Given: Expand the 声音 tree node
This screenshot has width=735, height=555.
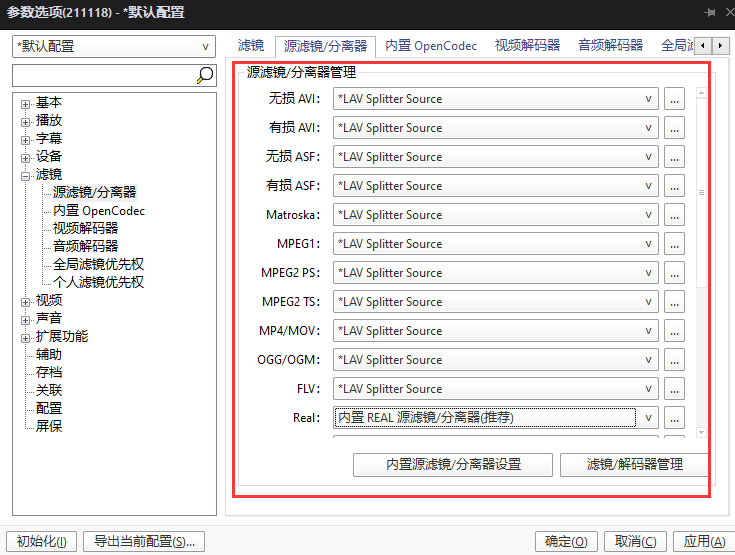Looking at the screenshot, I should click(25, 320).
